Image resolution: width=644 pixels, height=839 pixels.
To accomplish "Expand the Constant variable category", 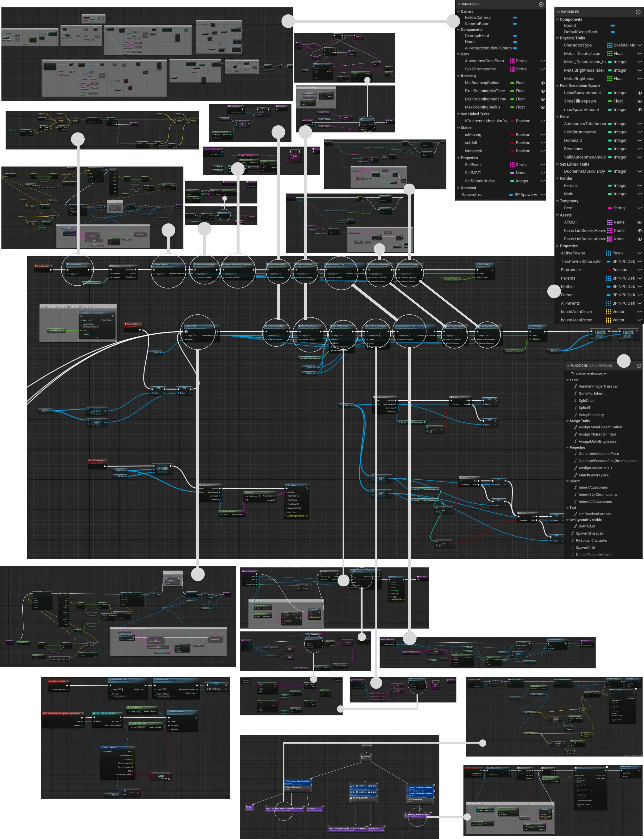I will tap(459, 188).
